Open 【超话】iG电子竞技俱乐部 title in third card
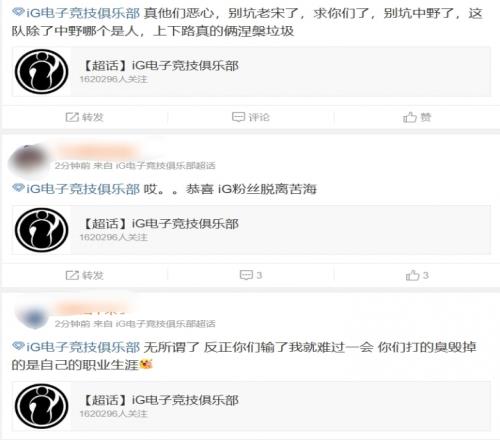This screenshot has height=440, width=500. point(160,400)
